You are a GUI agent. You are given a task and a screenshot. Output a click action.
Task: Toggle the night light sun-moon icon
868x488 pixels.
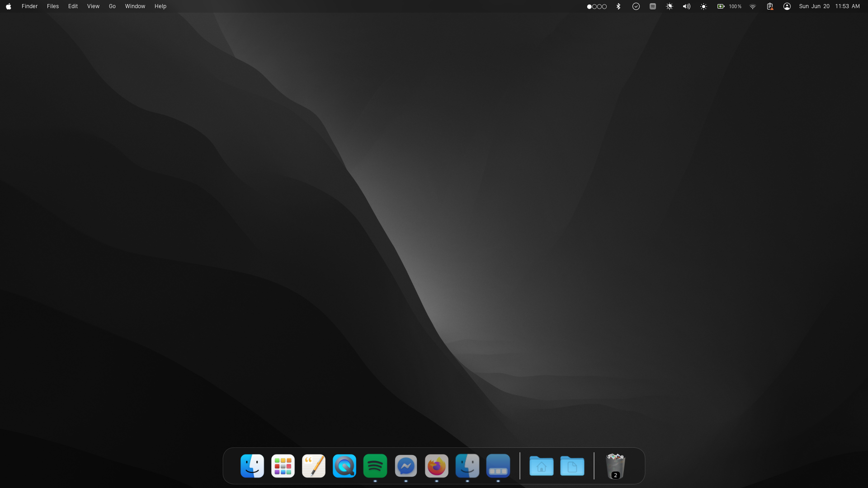point(669,6)
